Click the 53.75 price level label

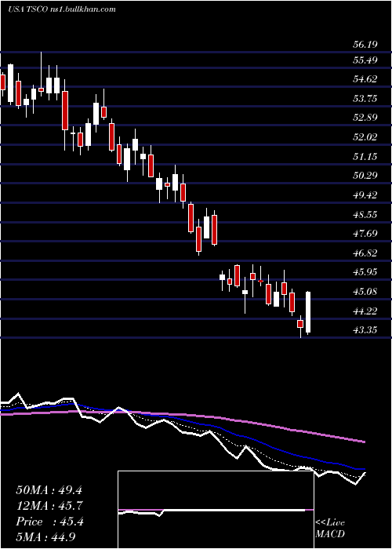click(365, 98)
